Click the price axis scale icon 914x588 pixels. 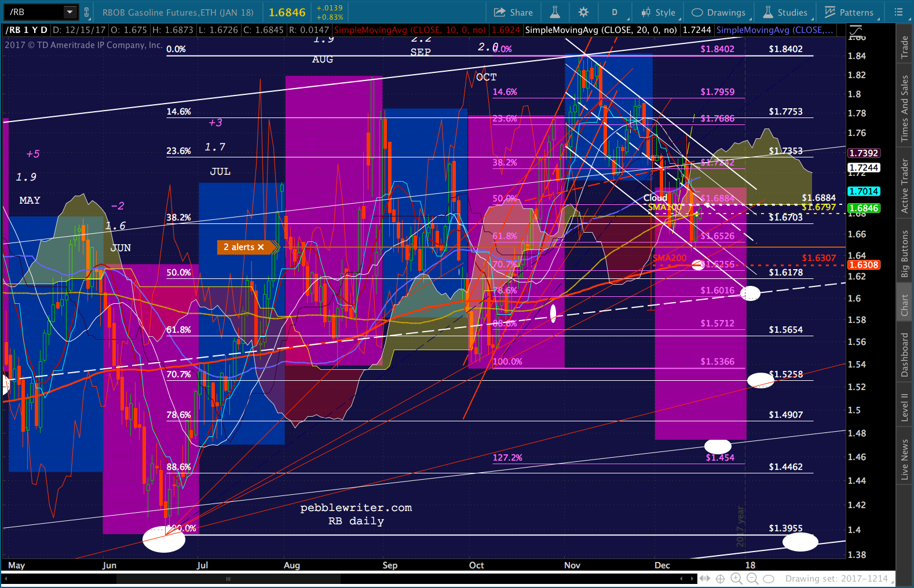click(x=855, y=30)
